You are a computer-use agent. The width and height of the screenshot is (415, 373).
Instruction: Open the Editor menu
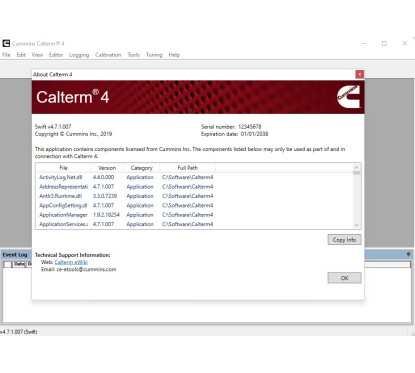coord(56,55)
